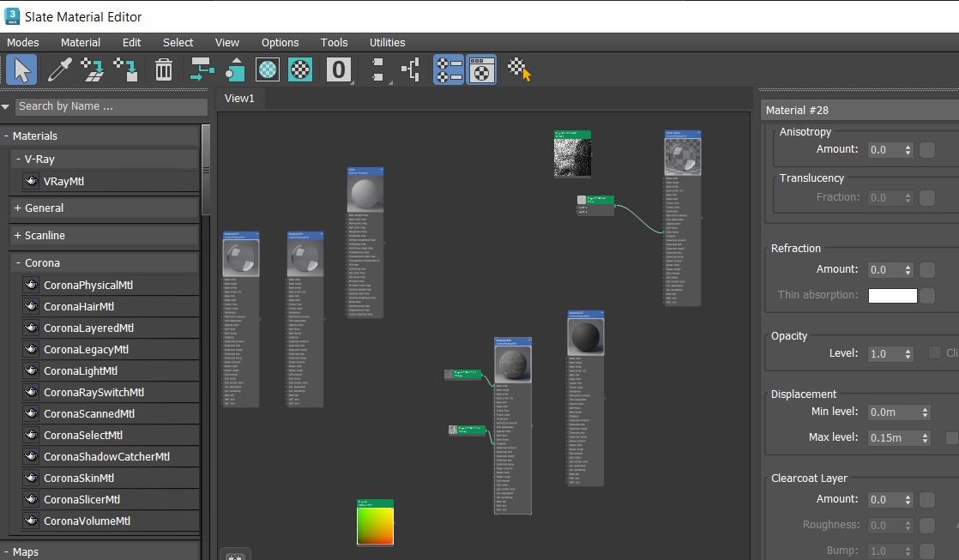Click the Clearcoat Amount map button
This screenshot has width=959, height=560.
point(927,499)
